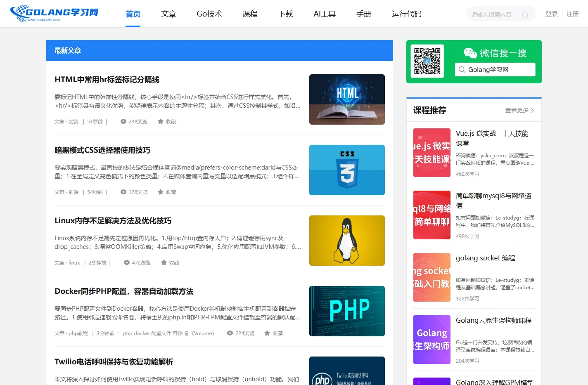Click the Vue.js course cover image

tap(432, 153)
